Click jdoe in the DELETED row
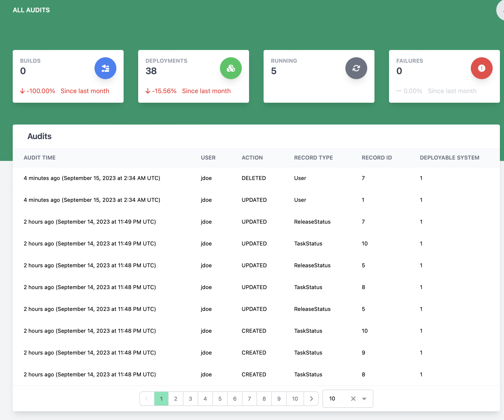Image resolution: width=504 pixels, height=420 pixels. [206, 178]
